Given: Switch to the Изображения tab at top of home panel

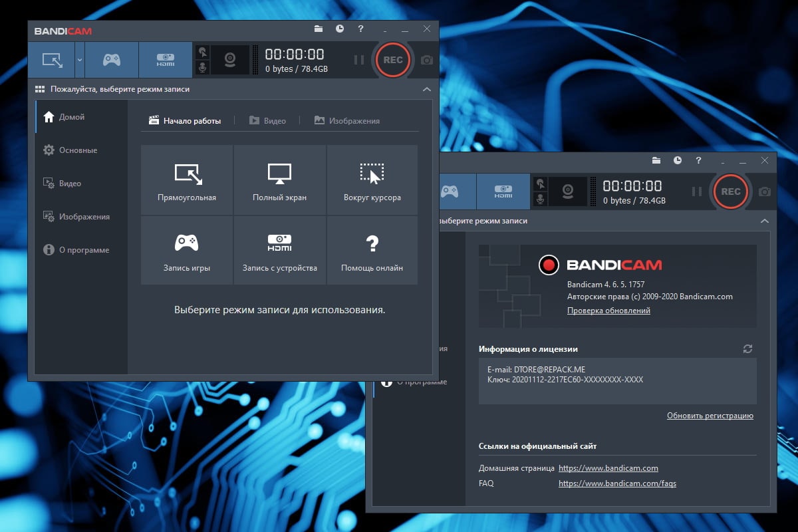Looking at the screenshot, I should coord(347,121).
